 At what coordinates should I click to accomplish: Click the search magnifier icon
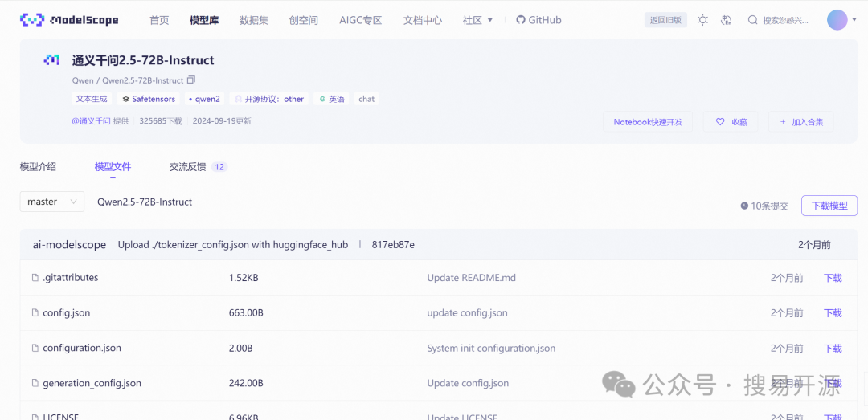[752, 20]
